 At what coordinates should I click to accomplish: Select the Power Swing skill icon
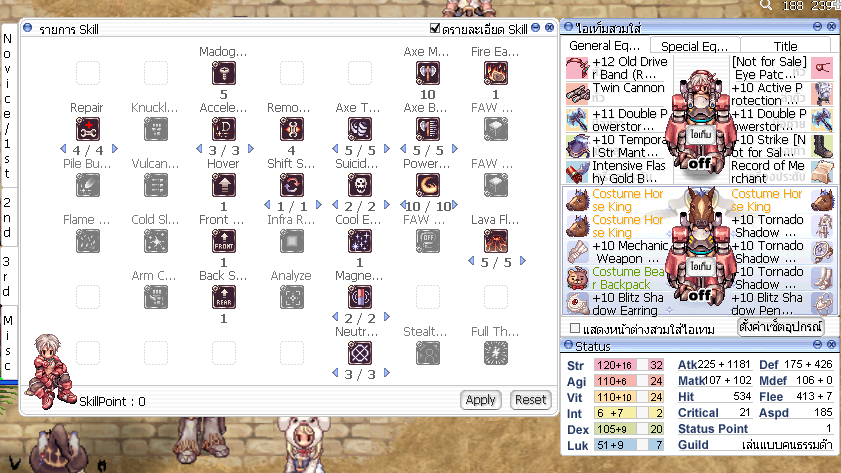pos(427,186)
